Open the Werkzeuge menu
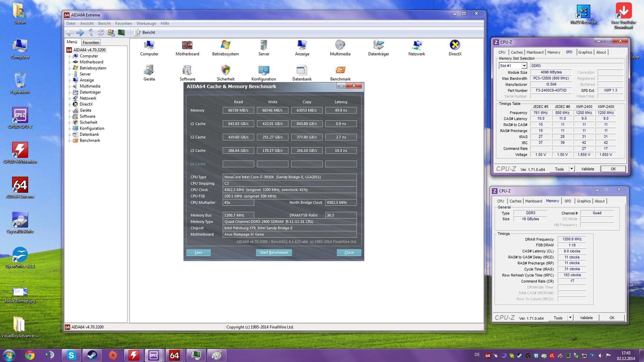 point(146,23)
